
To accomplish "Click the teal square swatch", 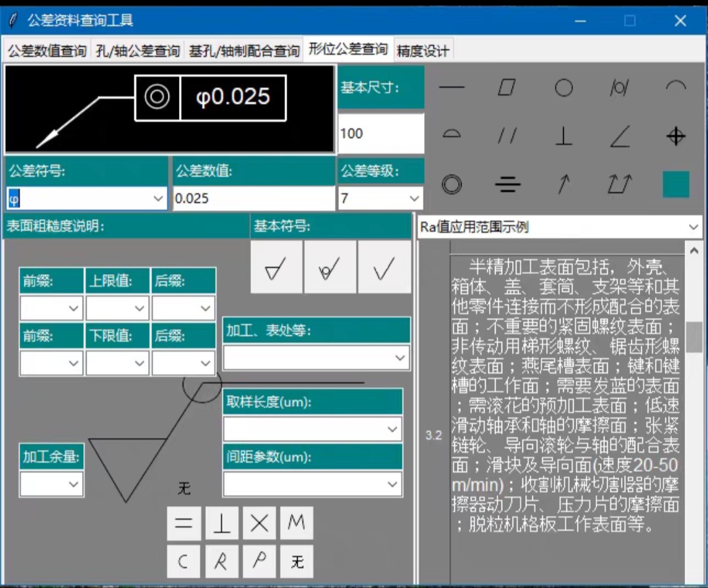I will point(676,184).
